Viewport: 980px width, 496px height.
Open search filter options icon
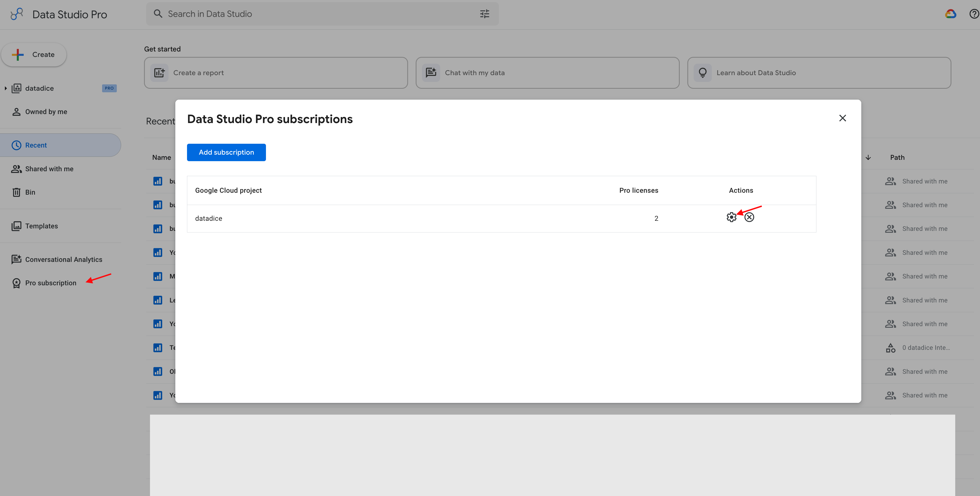pos(484,14)
